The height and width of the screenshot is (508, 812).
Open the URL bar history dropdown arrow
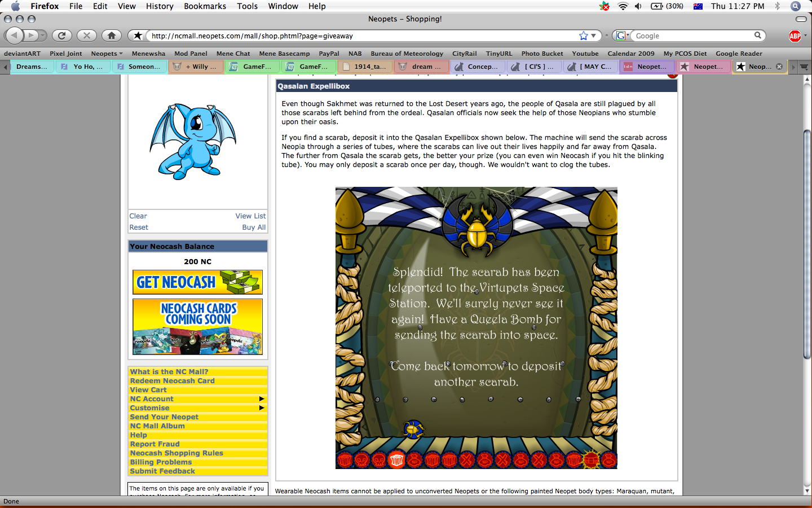[x=594, y=36]
